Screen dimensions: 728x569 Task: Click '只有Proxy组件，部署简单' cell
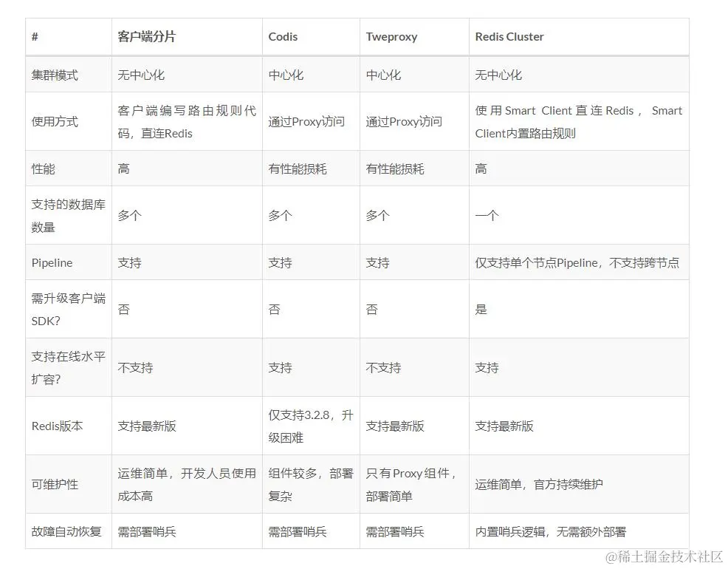(x=411, y=485)
